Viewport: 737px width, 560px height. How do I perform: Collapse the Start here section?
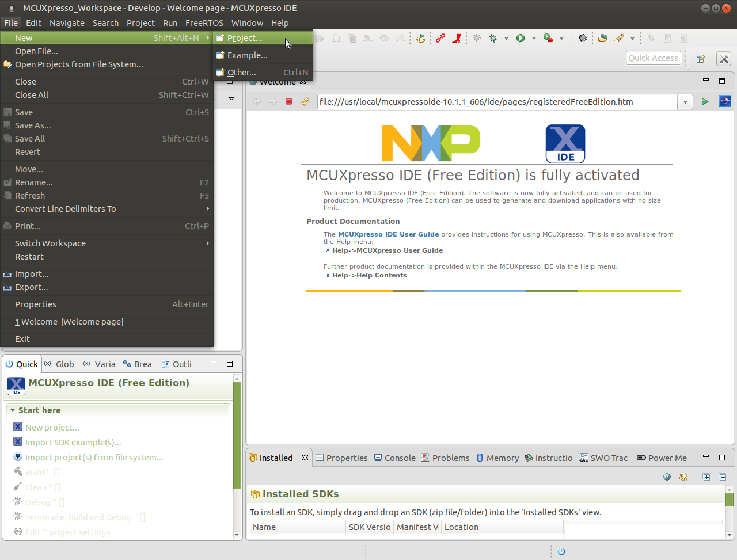coord(13,410)
